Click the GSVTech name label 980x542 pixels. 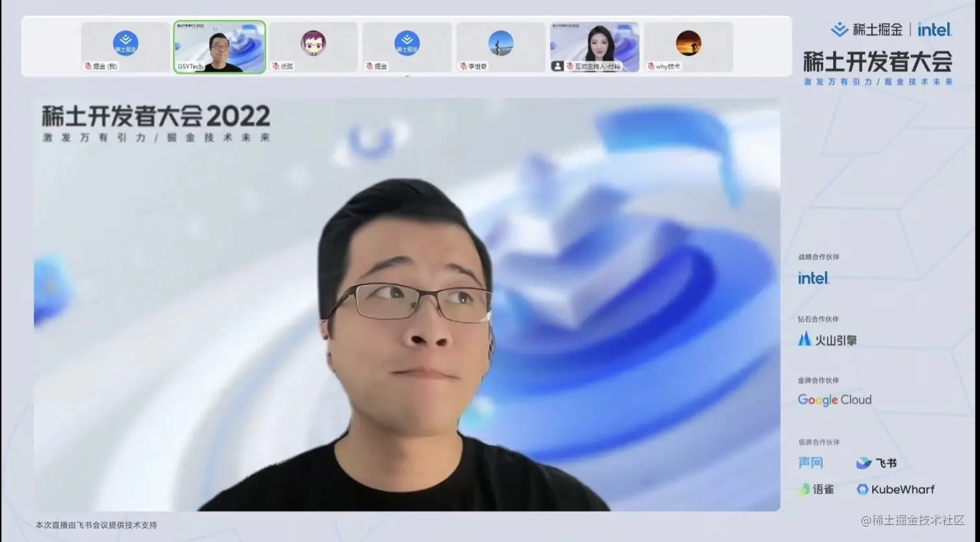pos(190,67)
